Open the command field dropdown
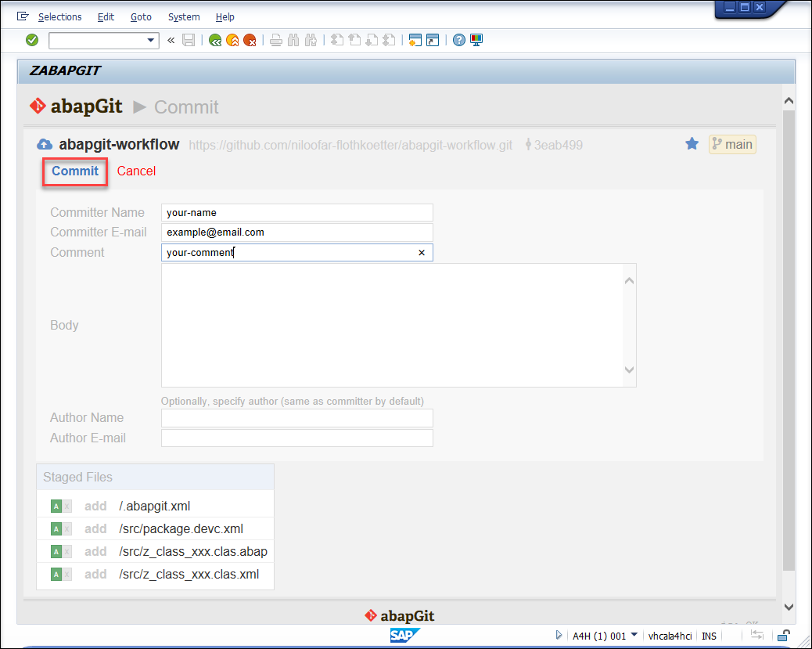Image resolution: width=812 pixels, height=649 pixels. (151, 40)
